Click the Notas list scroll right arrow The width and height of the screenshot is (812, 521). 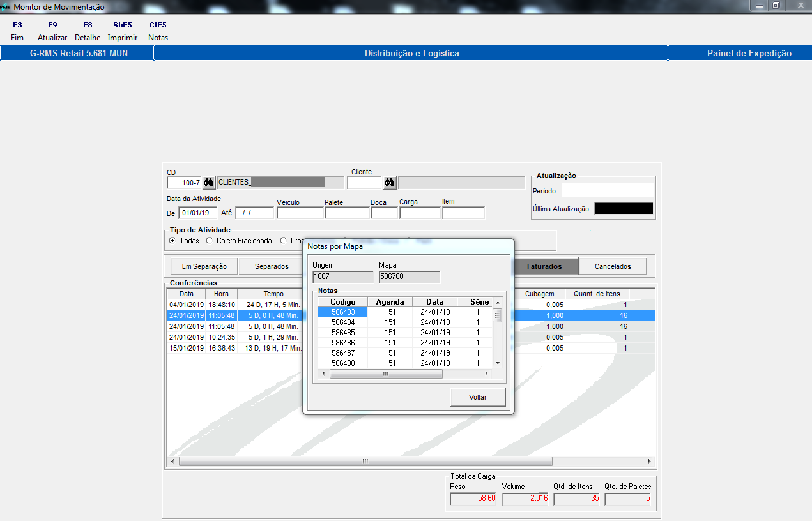(x=487, y=374)
